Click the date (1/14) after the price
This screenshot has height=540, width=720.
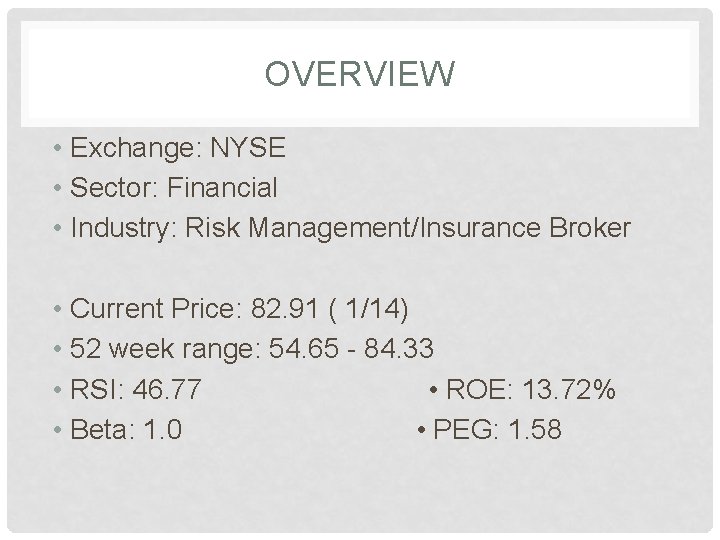(368, 309)
